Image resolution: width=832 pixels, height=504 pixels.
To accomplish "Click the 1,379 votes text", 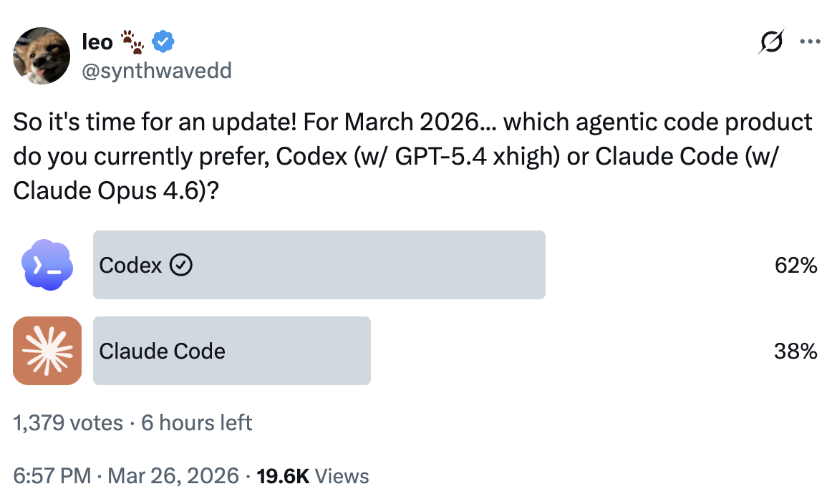I will pyautogui.click(x=67, y=422).
